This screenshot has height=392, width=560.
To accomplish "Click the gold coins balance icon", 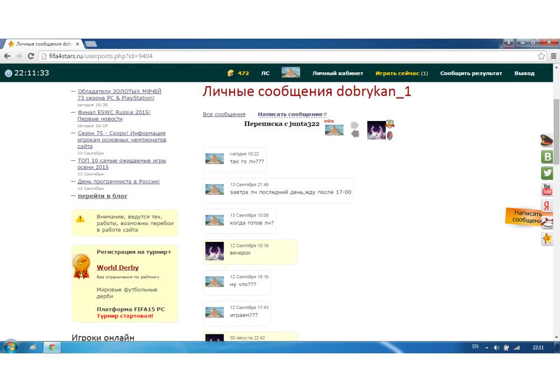I will coord(230,73).
